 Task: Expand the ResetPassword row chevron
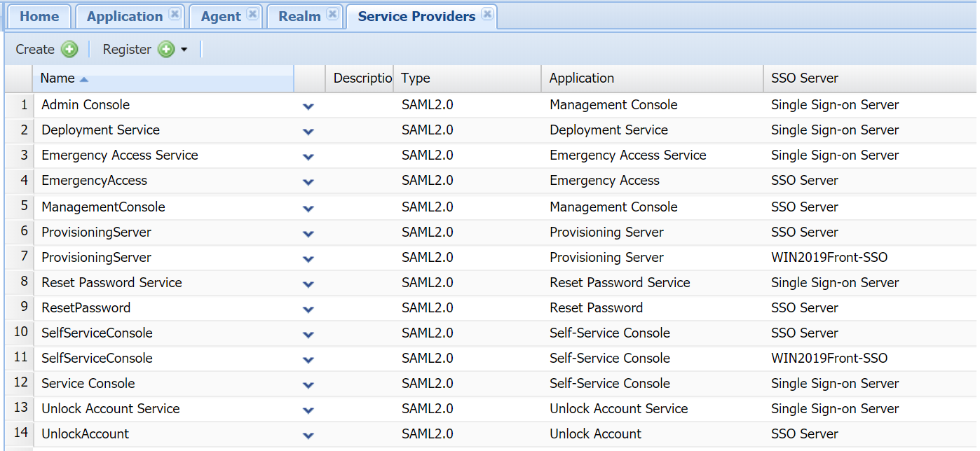pos(308,310)
